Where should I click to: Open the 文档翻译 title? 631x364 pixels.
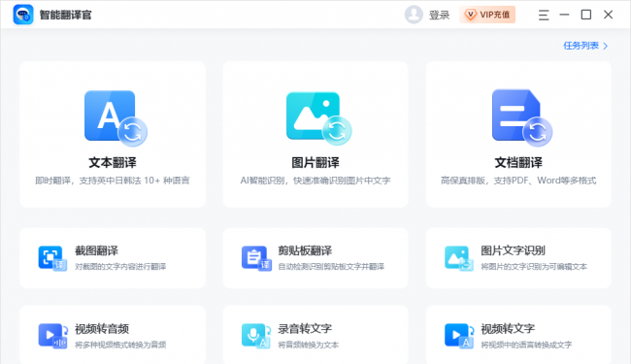coord(518,162)
